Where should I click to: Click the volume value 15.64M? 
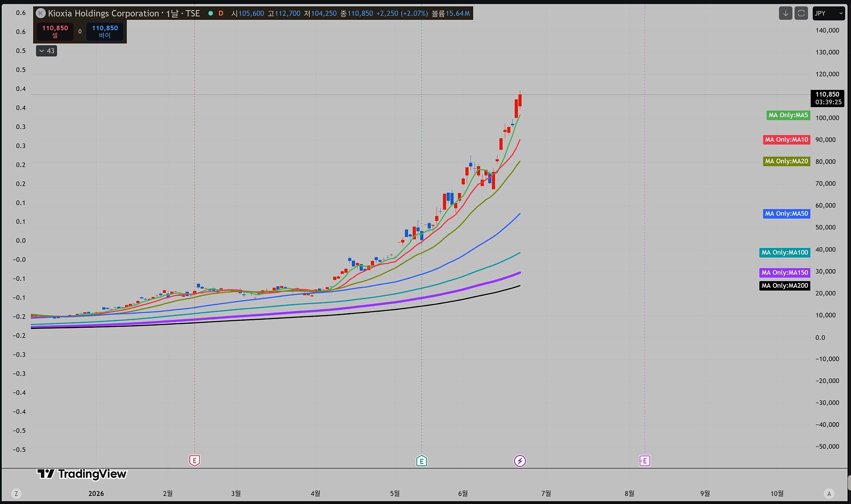(x=458, y=13)
